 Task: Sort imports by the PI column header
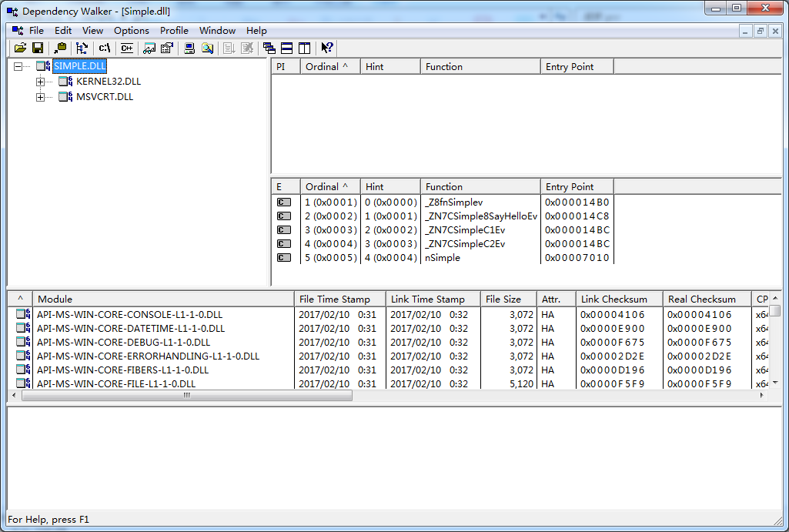click(286, 67)
